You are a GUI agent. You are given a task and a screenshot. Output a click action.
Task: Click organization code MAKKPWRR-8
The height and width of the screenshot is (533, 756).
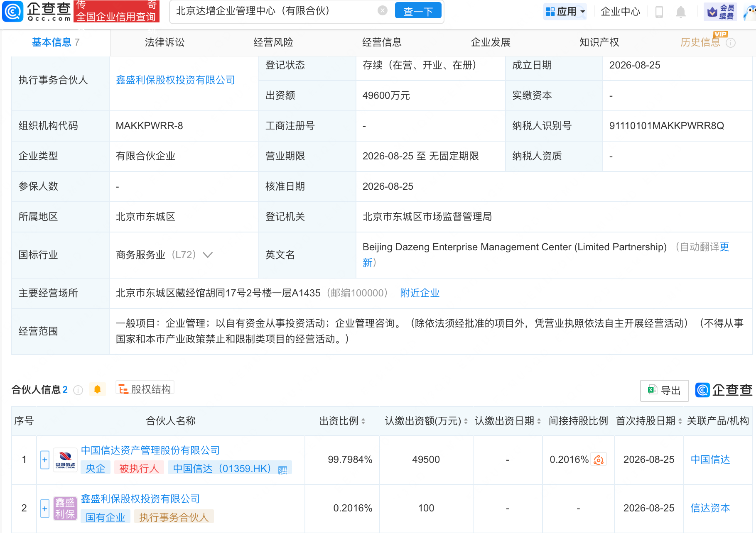(x=149, y=125)
